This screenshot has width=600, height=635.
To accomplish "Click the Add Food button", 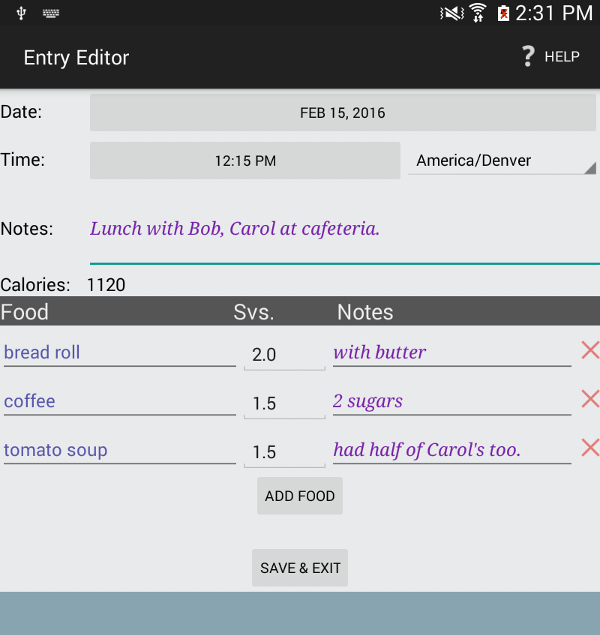I will 300,496.
